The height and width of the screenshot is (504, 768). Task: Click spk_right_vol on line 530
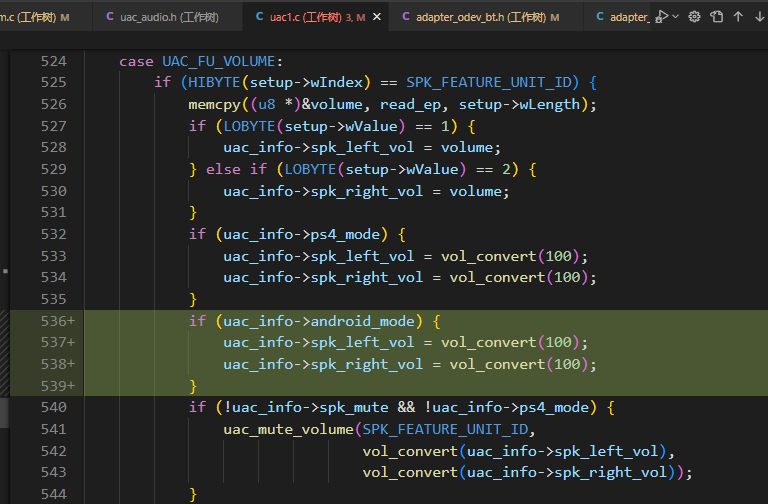point(366,191)
